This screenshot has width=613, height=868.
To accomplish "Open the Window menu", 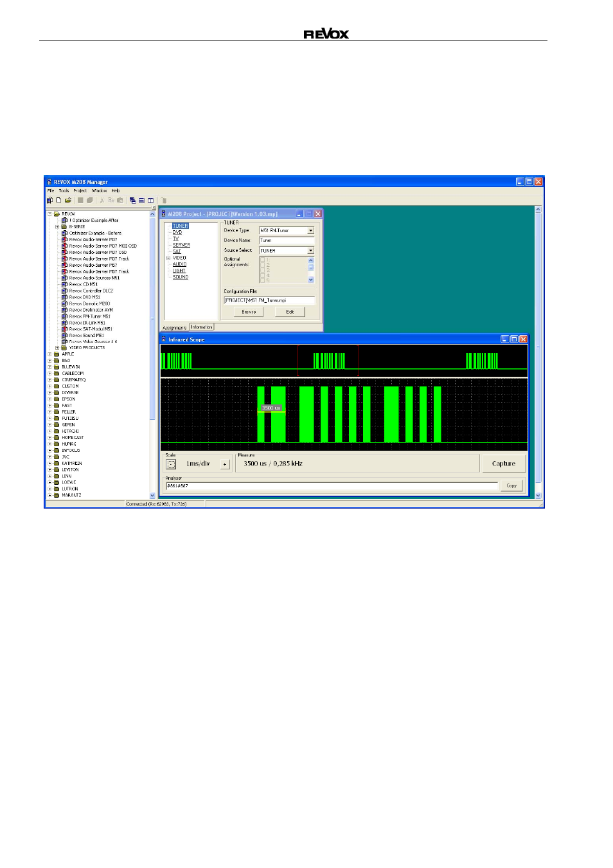I will coord(99,191).
